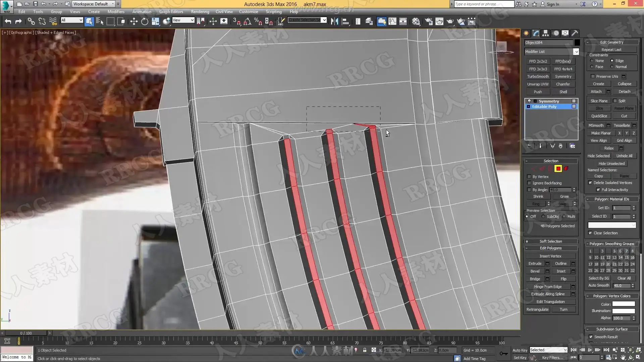The image size is (644, 362).
Task: Select the Symmetry modifier in the stack
Action: (549, 101)
